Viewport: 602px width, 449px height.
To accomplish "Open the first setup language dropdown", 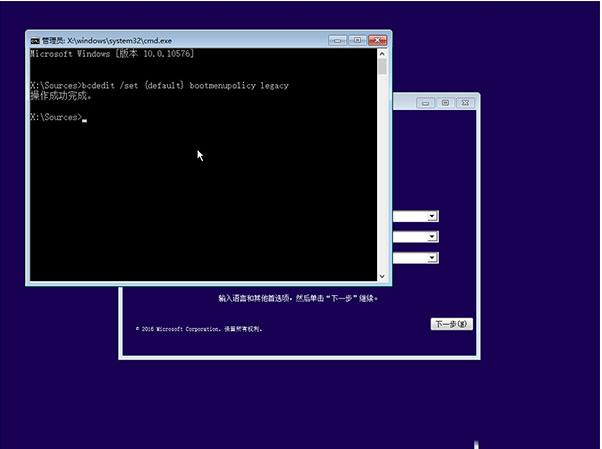I will pos(432,216).
